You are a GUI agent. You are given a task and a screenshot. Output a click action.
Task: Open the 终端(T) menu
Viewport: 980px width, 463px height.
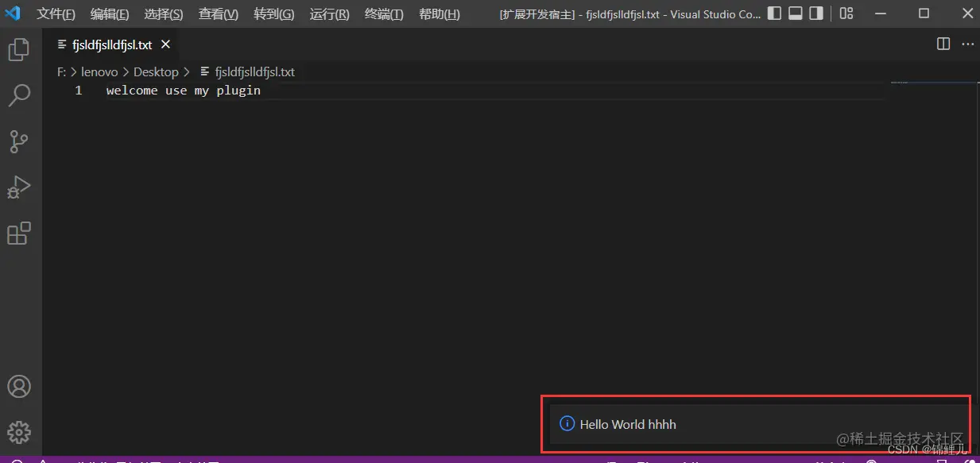(x=384, y=14)
